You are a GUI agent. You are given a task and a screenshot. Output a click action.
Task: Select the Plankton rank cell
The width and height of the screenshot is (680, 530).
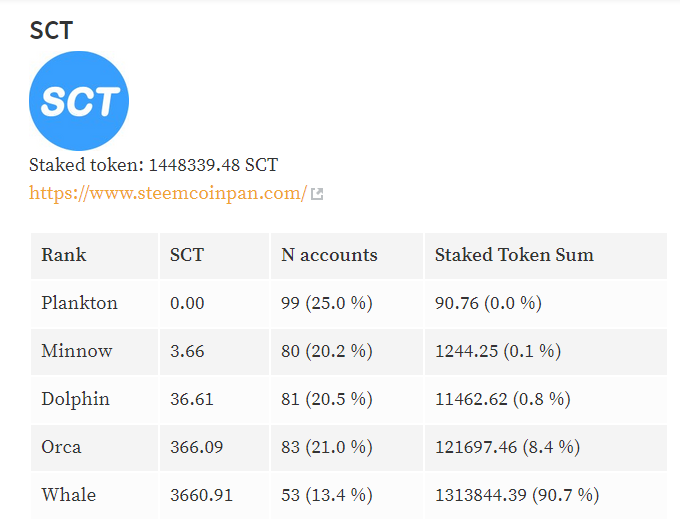[94, 304]
